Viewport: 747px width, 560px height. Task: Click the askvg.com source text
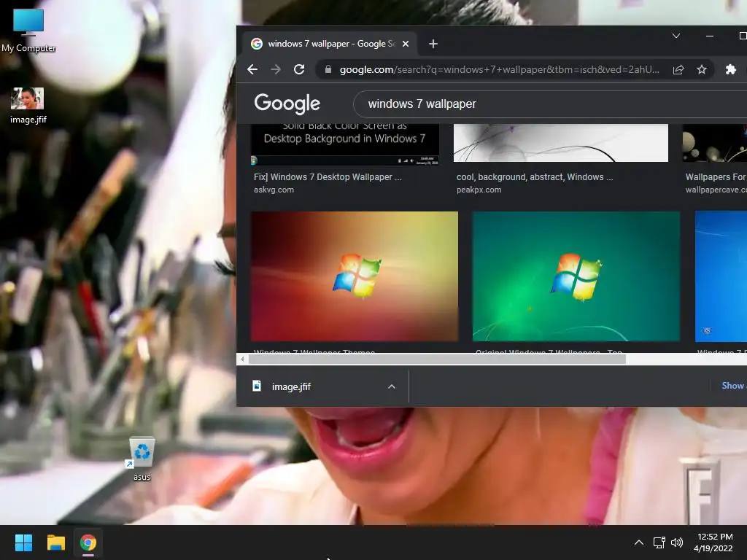click(x=274, y=190)
